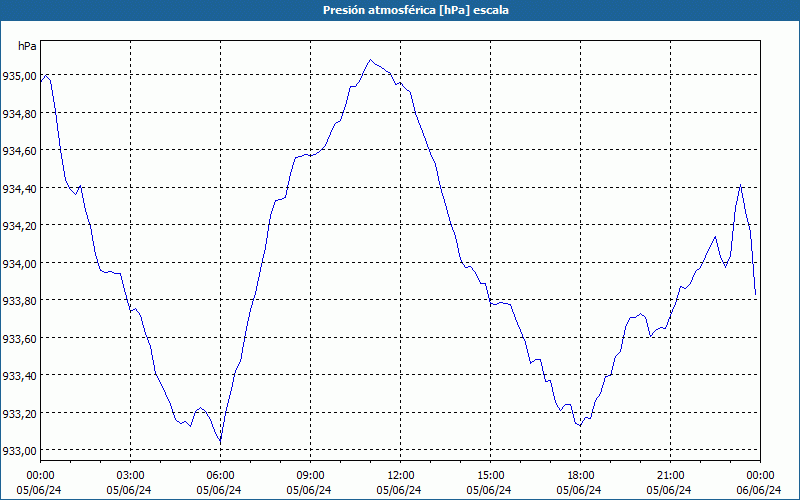Click the 935,00 y-axis value

(19, 76)
